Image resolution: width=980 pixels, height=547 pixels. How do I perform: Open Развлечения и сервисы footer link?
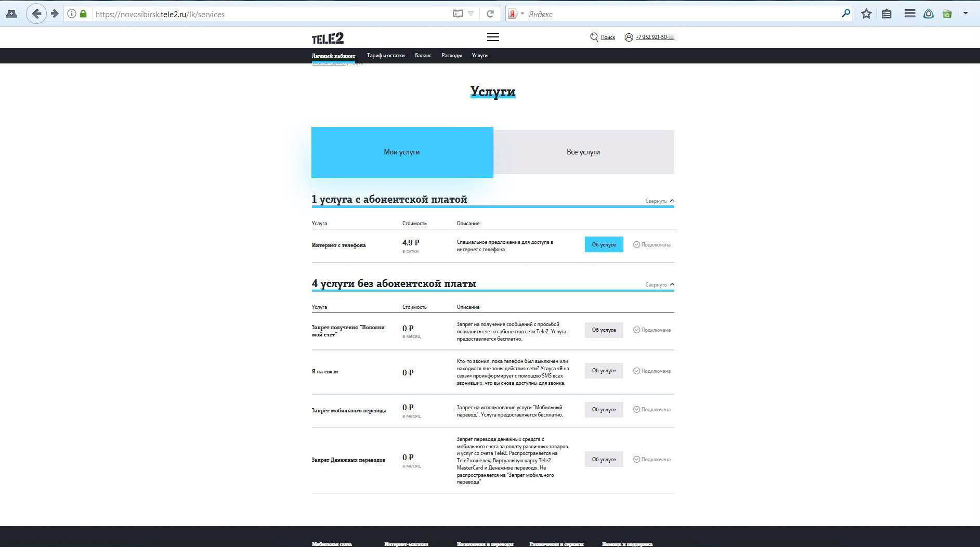pyautogui.click(x=556, y=544)
